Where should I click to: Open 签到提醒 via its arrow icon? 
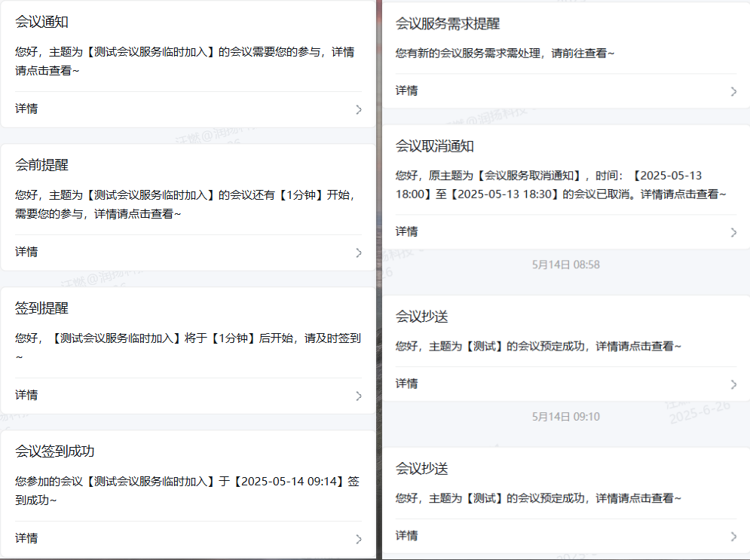(x=359, y=396)
